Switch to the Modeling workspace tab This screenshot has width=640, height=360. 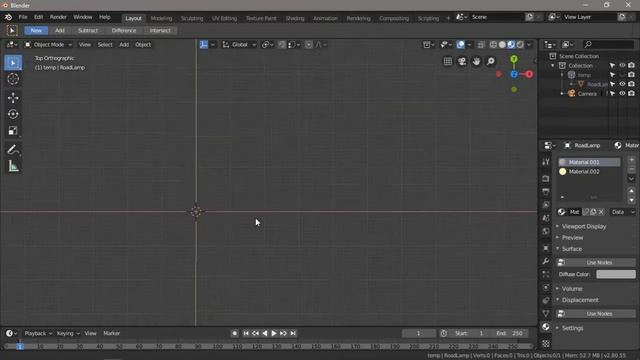(161, 18)
